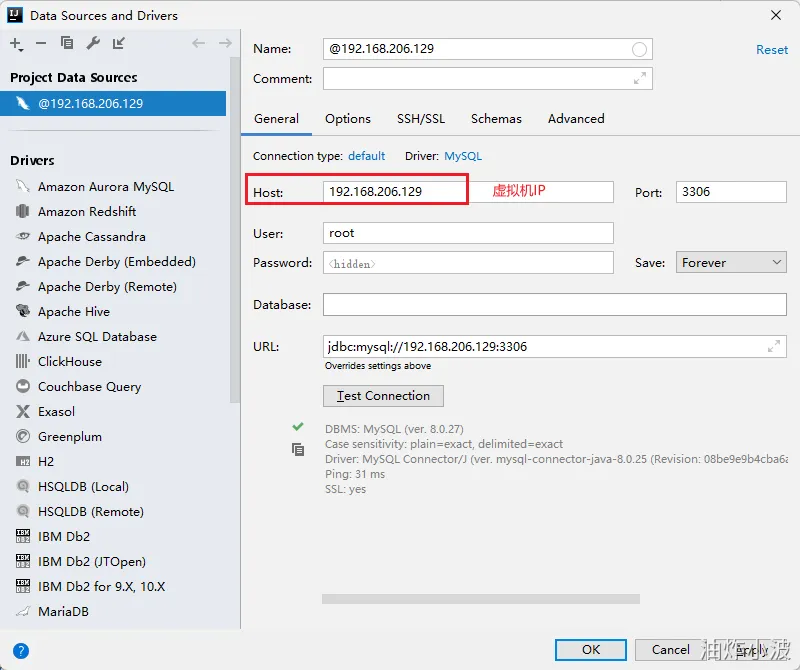Click the Reset link
The image size is (800, 670).
pos(771,49)
